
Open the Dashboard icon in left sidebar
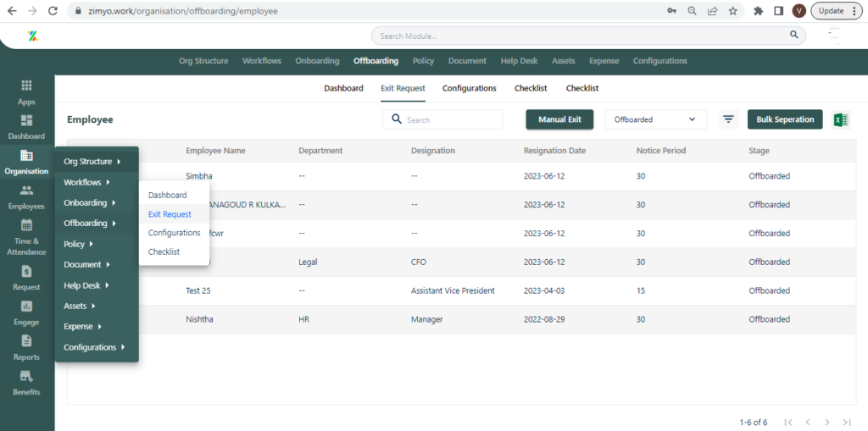click(x=26, y=120)
